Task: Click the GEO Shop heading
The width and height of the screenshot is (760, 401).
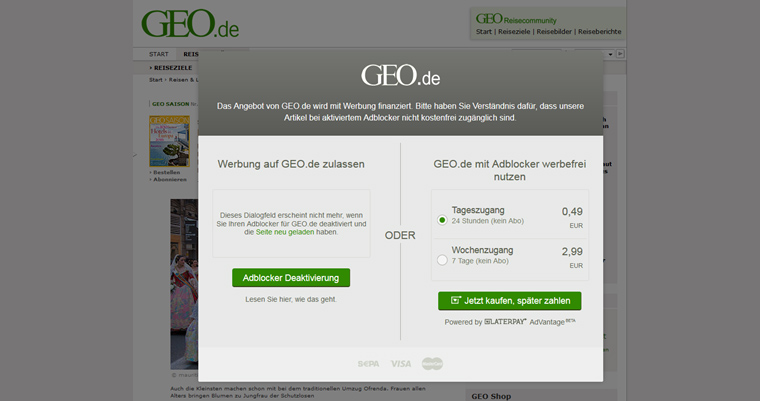Action: tap(491, 396)
